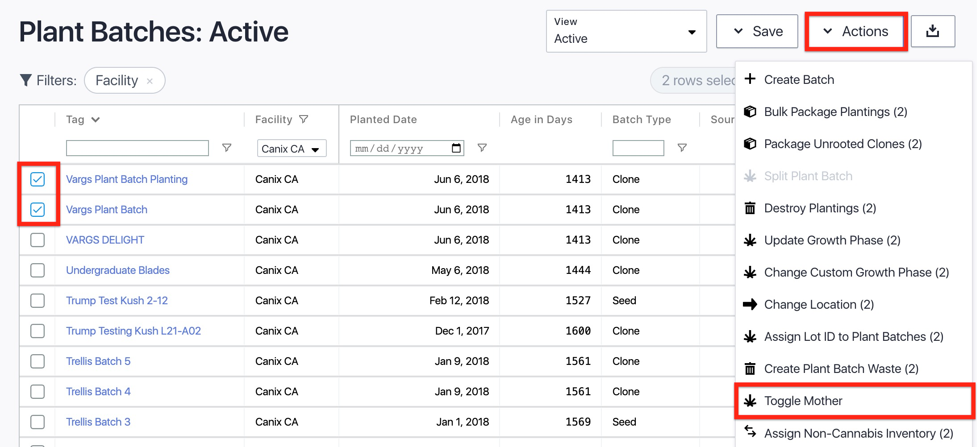This screenshot has width=980, height=447.
Task: Select Destroy Plantings (2) menu item
Action: click(820, 208)
